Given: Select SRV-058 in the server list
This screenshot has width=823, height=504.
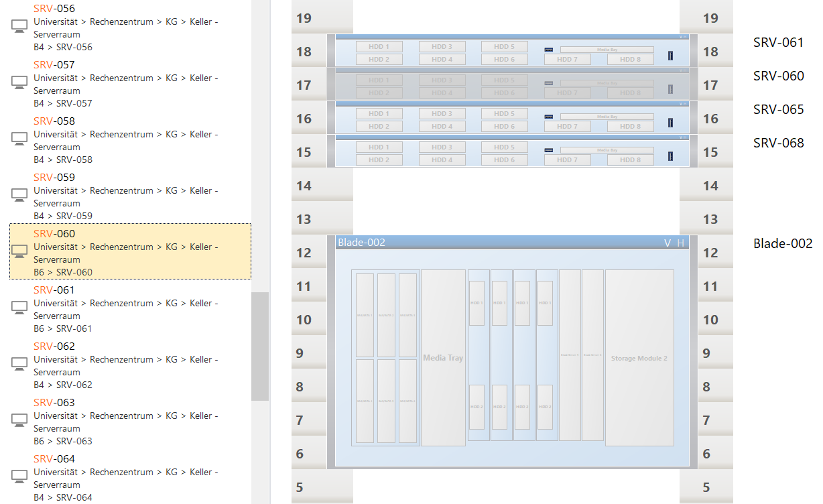Looking at the screenshot, I should (54, 121).
